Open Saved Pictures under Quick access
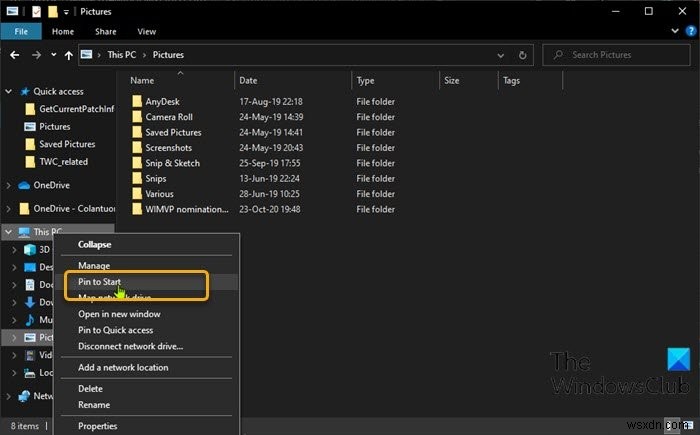Image resolution: width=700 pixels, height=435 pixels. pyautogui.click(x=67, y=144)
